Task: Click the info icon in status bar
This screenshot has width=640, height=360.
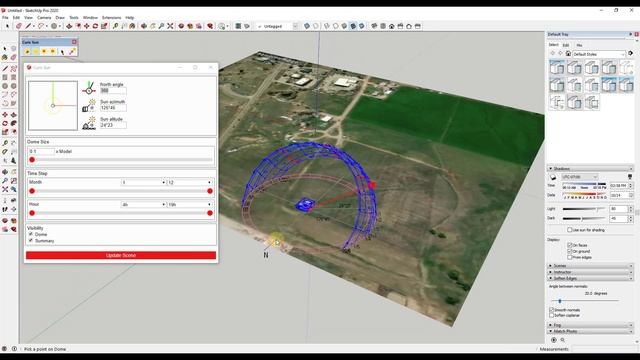Action: click(x=14, y=349)
